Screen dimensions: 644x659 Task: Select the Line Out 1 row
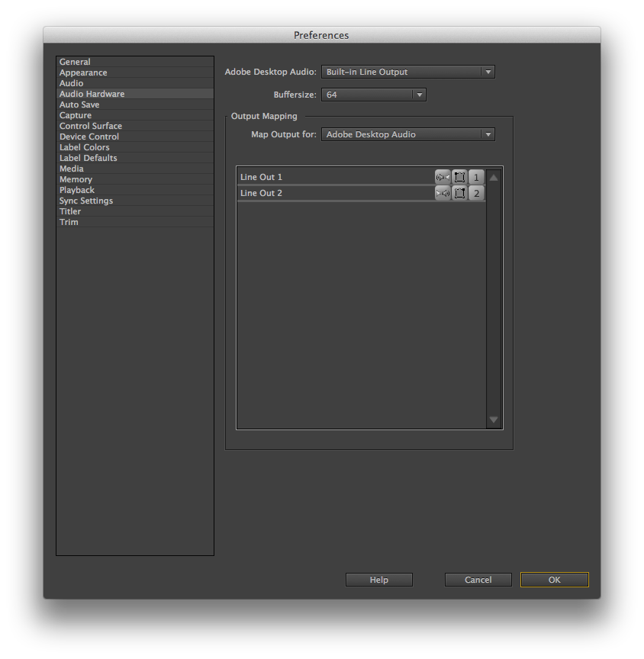tap(362, 178)
